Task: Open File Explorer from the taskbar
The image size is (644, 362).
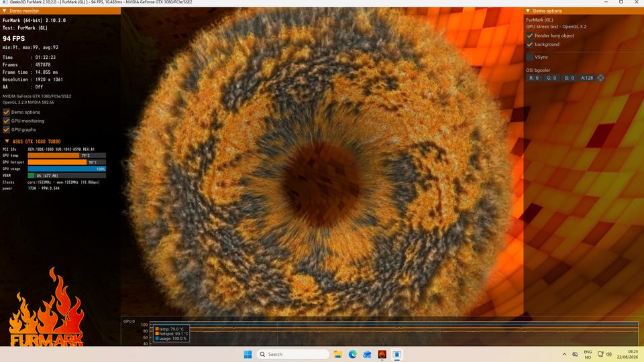Action: pyautogui.click(x=338, y=354)
